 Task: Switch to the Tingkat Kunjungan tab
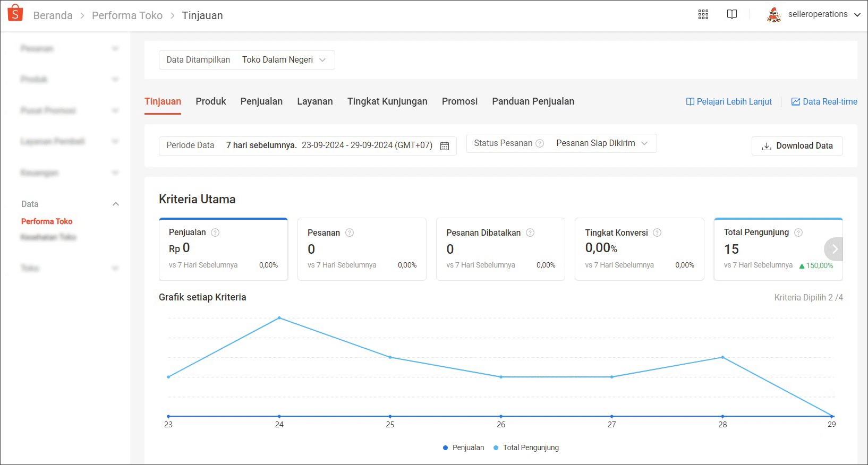tap(387, 101)
